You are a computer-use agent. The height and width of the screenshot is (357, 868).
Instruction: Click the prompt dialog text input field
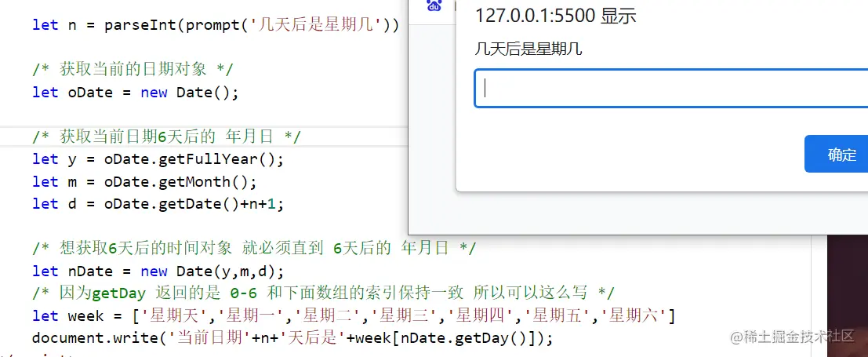coord(671,88)
